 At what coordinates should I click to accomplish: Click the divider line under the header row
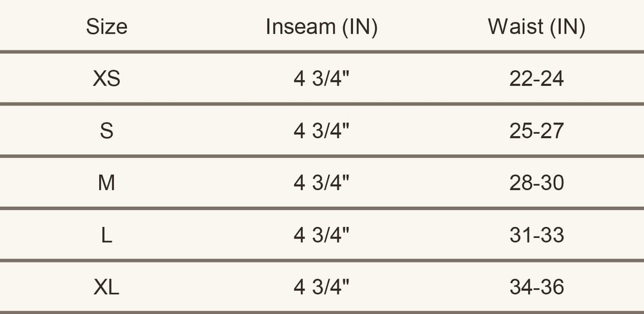tap(322, 52)
